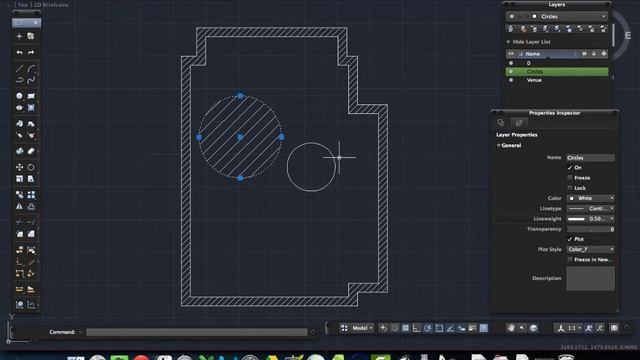Select the Arc drawing tool

(x=31, y=68)
